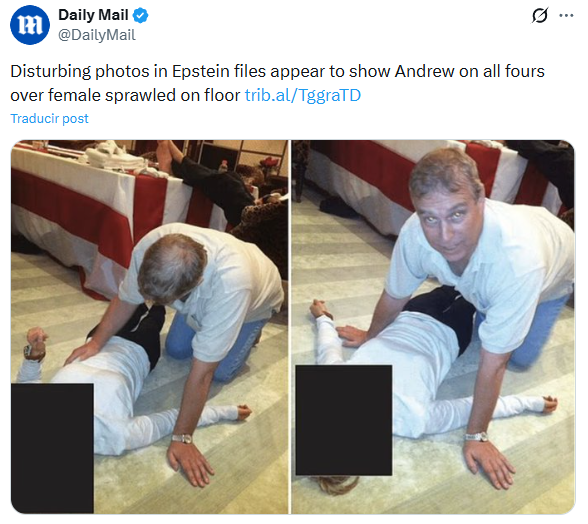Open the Daily Mail profile avatar

point(30,25)
